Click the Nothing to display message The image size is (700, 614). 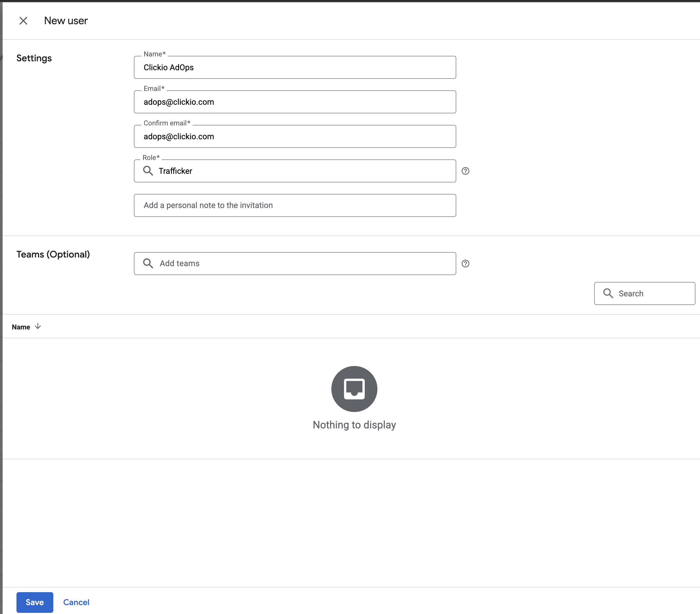(x=354, y=425)
